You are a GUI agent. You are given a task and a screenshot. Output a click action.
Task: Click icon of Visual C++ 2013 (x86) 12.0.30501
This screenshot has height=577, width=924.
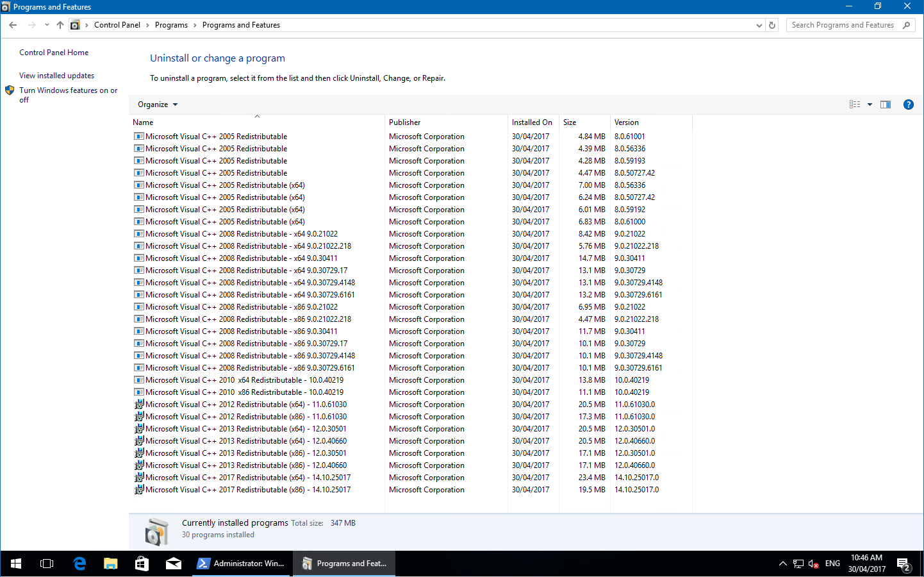pos(139,453)
